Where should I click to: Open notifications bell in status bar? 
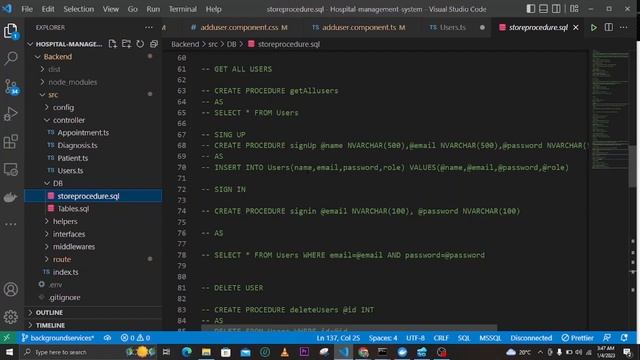(x=624, y=338)
